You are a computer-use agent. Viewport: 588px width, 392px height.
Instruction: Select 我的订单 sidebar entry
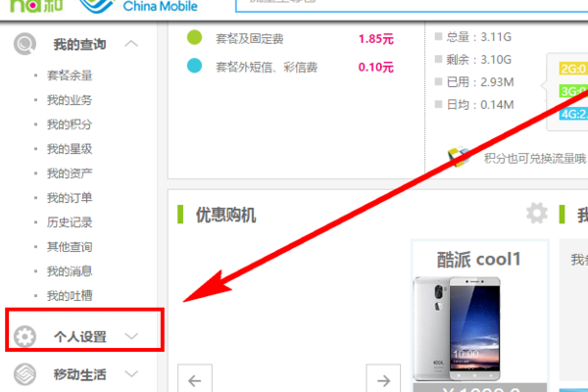70,198
